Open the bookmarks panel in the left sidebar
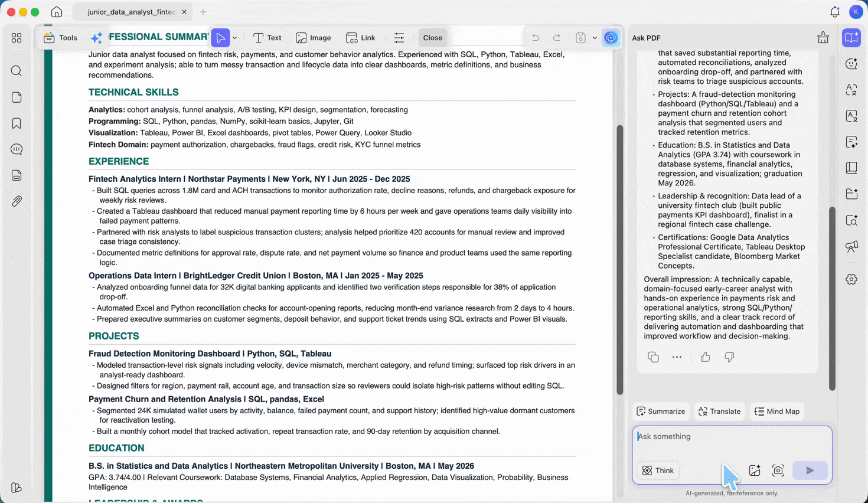Image resolution: width=868 pixels, height=503 pixels. tap(17, 123)
